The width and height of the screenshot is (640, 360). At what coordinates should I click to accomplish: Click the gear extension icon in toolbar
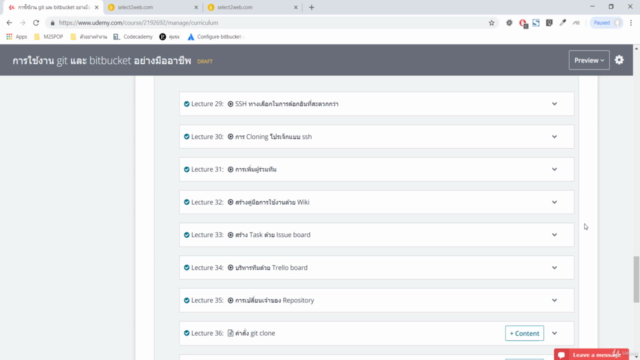(x=509, y=23)
